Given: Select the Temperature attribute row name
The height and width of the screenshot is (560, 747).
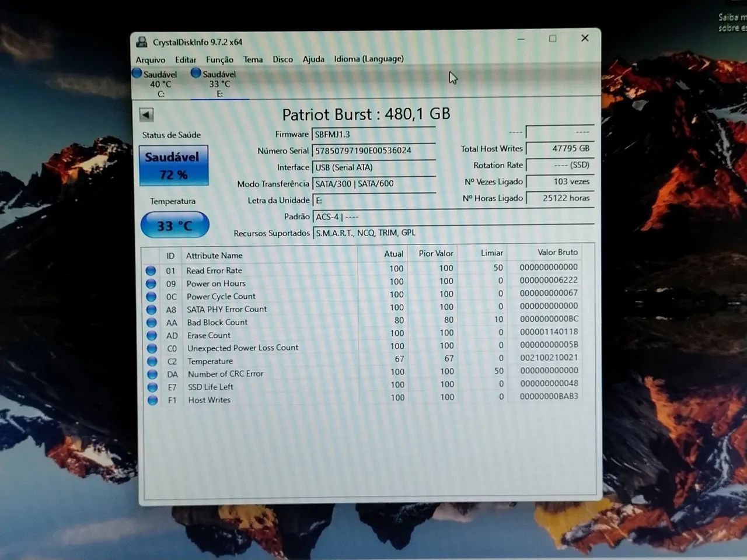Looking at the screenshot, I should coord(210,361).
